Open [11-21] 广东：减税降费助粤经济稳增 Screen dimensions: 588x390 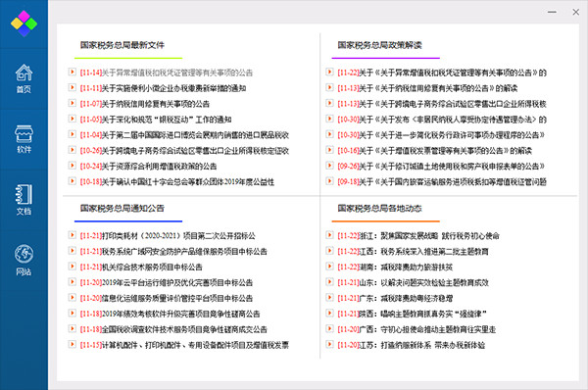(x=395, y=299)
